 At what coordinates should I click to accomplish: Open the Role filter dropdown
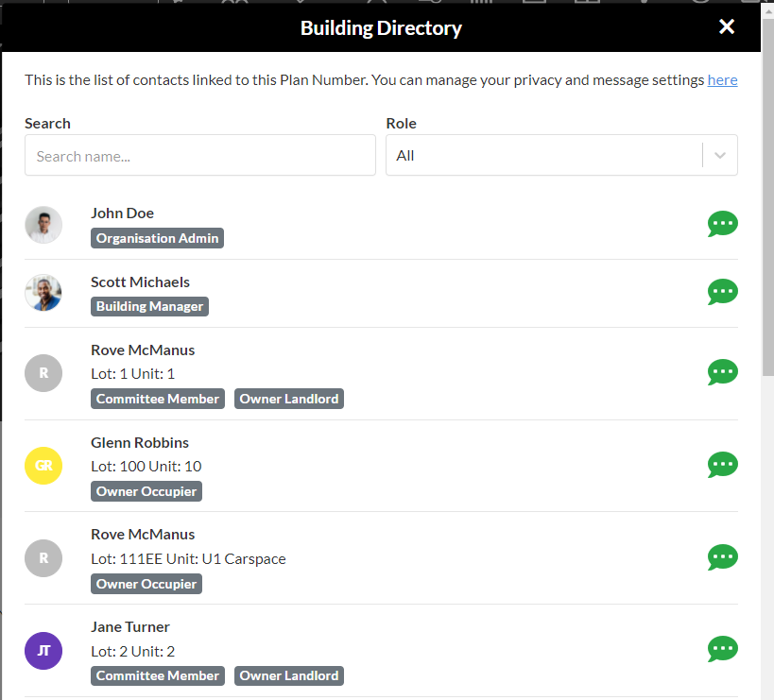pos(561,155)
